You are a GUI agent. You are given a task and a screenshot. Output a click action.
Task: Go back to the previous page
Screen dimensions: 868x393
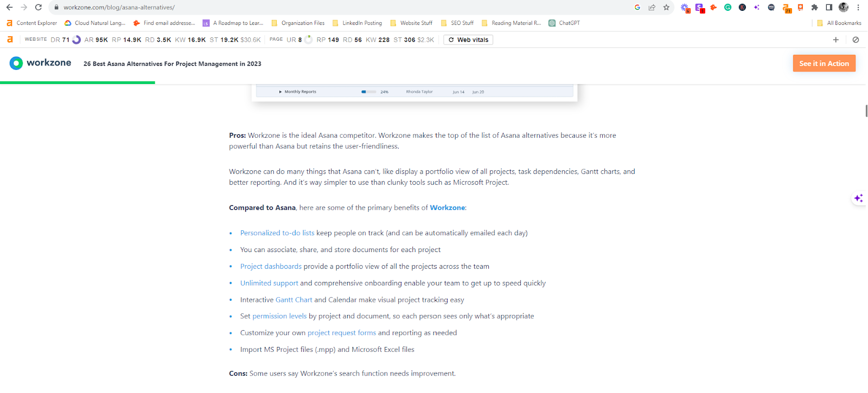click(9, 8)
